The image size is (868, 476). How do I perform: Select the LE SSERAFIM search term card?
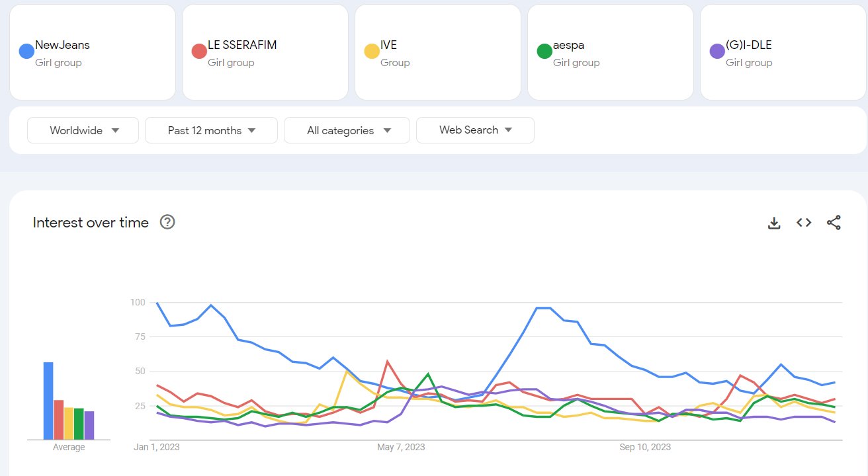click(x=265, y=52)
